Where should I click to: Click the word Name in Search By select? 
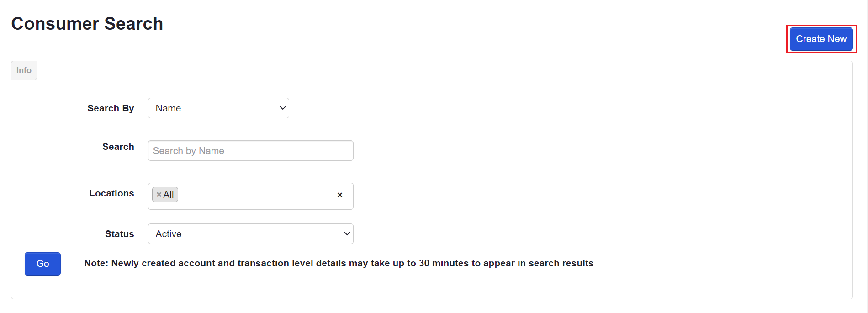click(168, 108)
